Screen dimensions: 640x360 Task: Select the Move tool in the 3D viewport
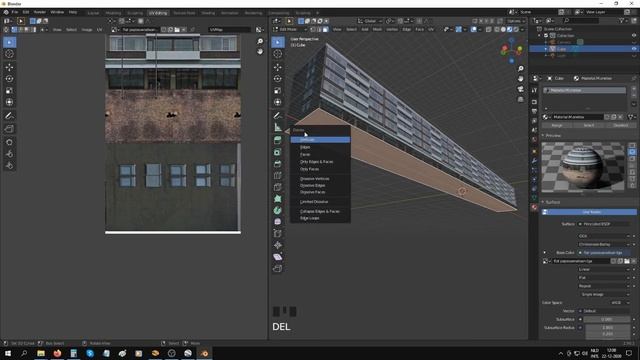tap(278, 67)
